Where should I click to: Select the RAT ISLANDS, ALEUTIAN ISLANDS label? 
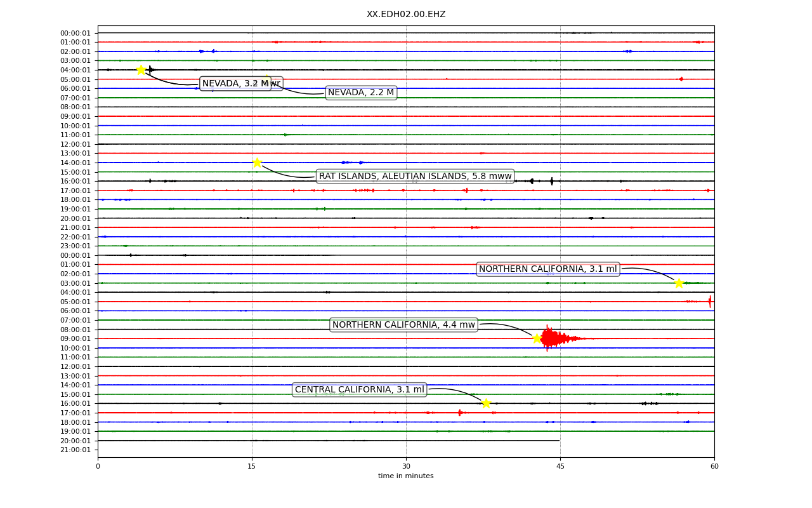point(415,176)
